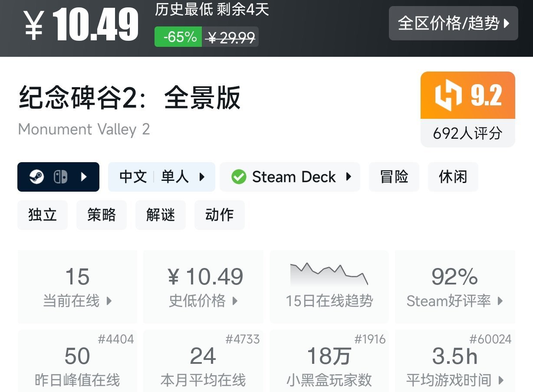Viewport: 533px width, 392px height.
Task: View the 692人评分 rating count
Action: coord(468,133)
